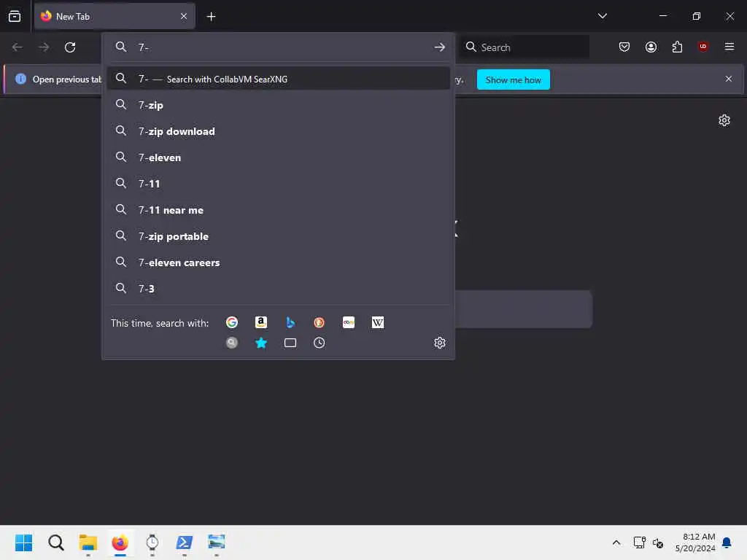Open the Windows Start menu
The width and height of the screenshot is (747, 560).
[x=23, y=542]
